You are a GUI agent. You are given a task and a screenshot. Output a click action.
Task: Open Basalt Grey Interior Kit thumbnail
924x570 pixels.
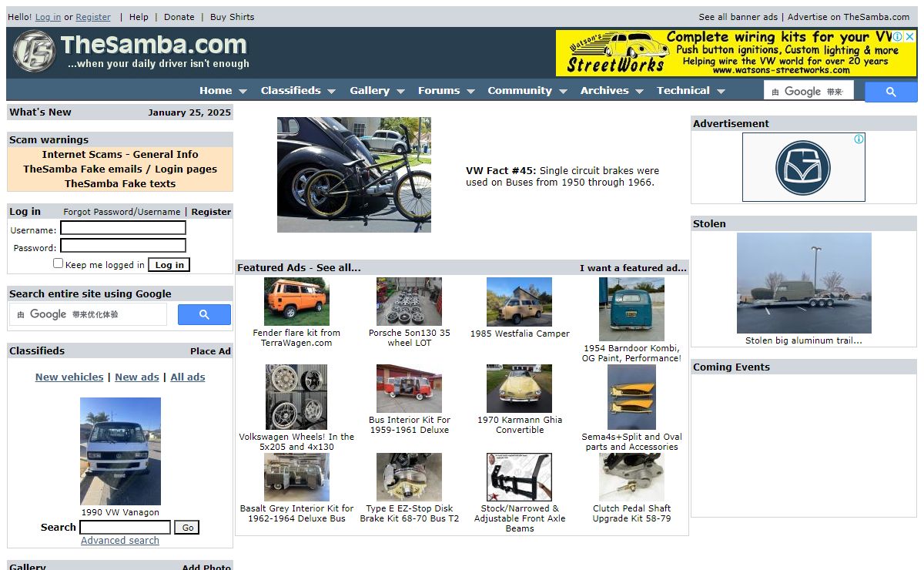[296, 477]
